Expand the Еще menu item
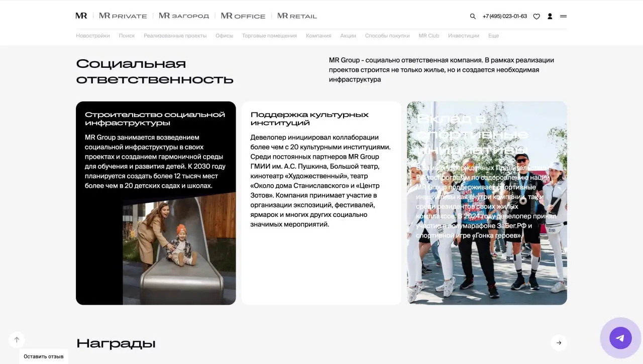Image resolution: width=643 pixels, height=364 pixels. 493,36
